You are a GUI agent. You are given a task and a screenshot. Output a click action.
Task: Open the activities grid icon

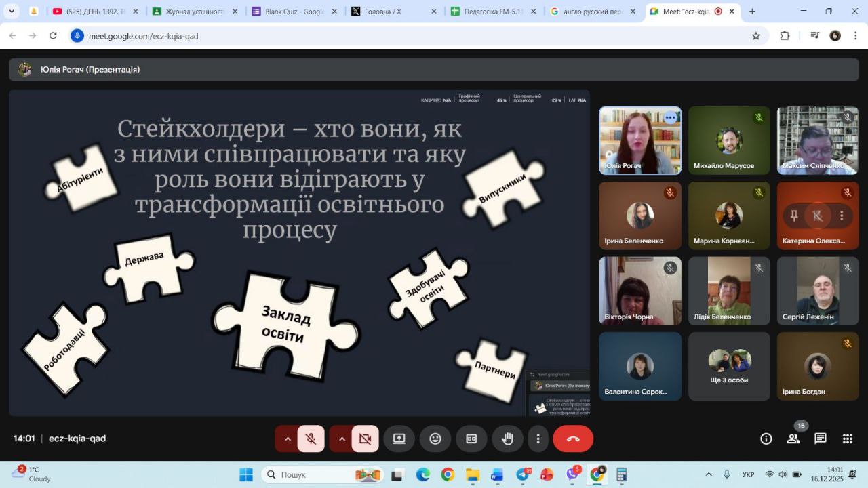[848, 439]
